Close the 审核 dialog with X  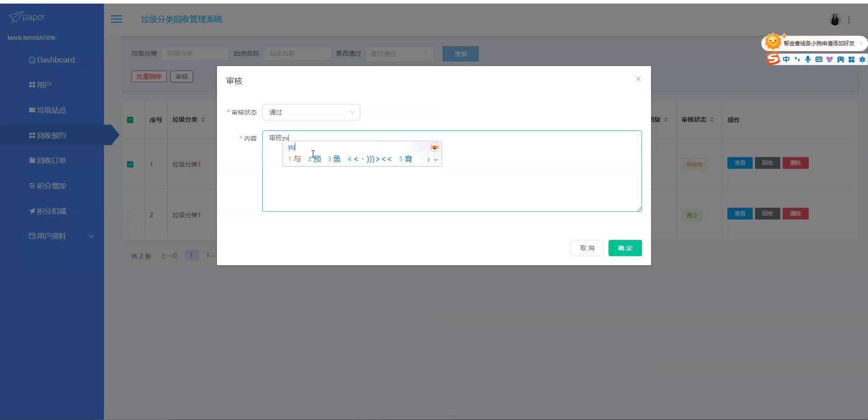(x=638, y=79)
